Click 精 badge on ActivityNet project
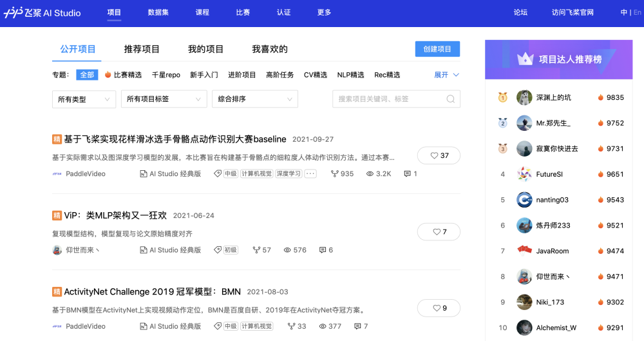This screenshot has width=644, height=341. 57,291
